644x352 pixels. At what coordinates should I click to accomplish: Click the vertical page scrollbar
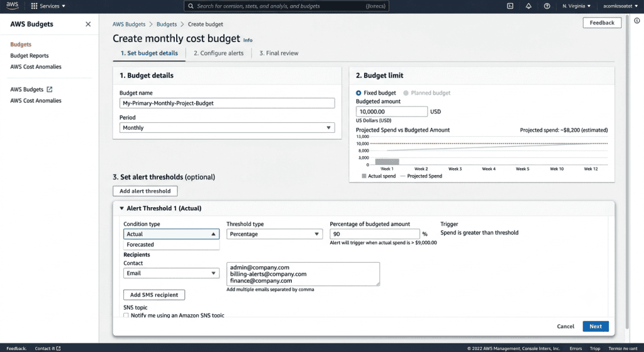click(627, 173)
